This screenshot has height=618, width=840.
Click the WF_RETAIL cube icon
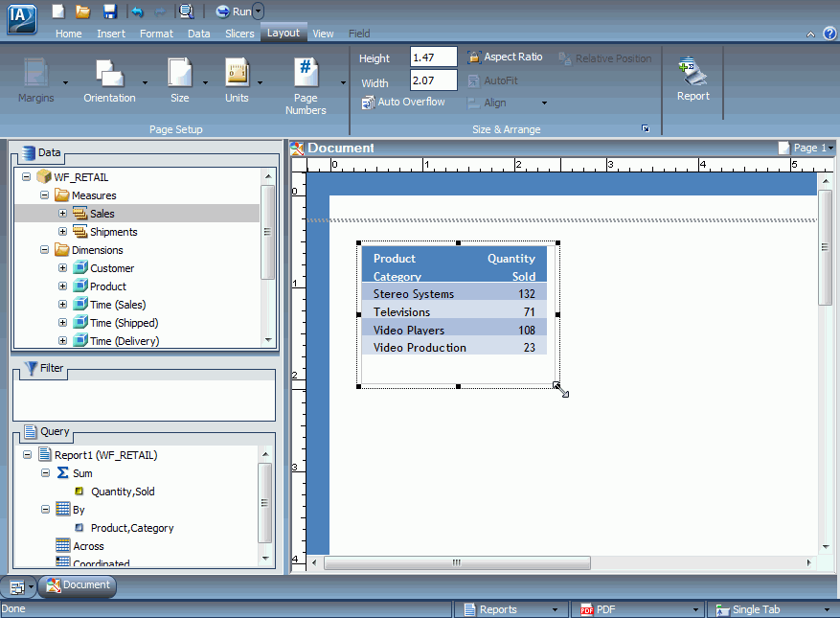[44, 176]
